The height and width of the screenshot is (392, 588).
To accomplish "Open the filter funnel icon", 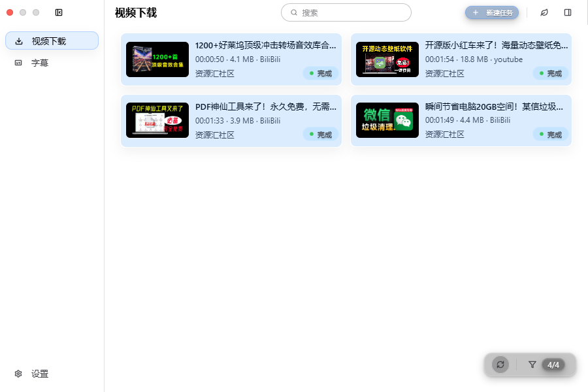I will tap(532, 365).
